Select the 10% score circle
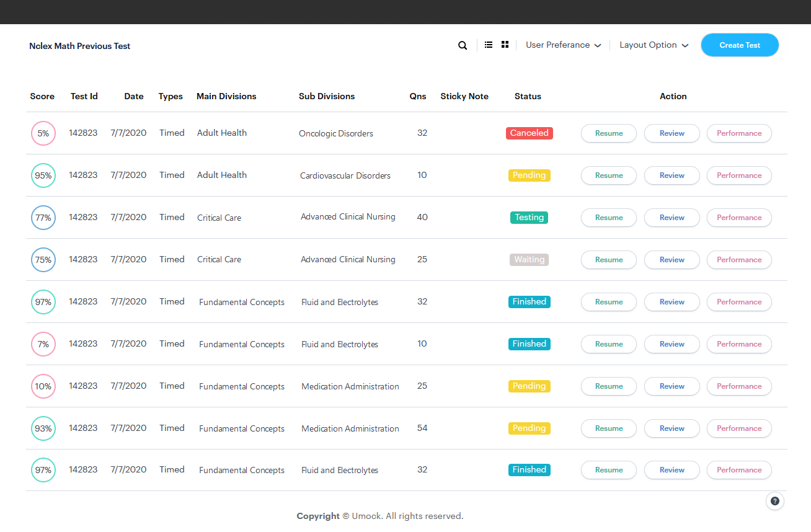The image size is (811, 532). [x=43, y=386]
